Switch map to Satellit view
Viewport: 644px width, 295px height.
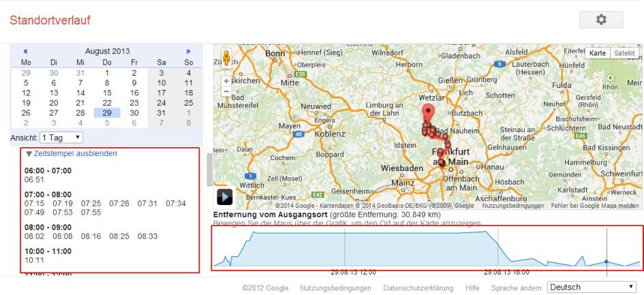click(624, 53)
